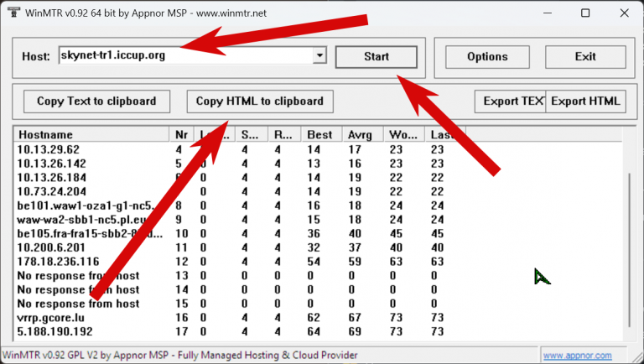Click Last value 63 in 178.18.236.116 row
The height and width of the screenshot is (364, 644).
(438, 262)
